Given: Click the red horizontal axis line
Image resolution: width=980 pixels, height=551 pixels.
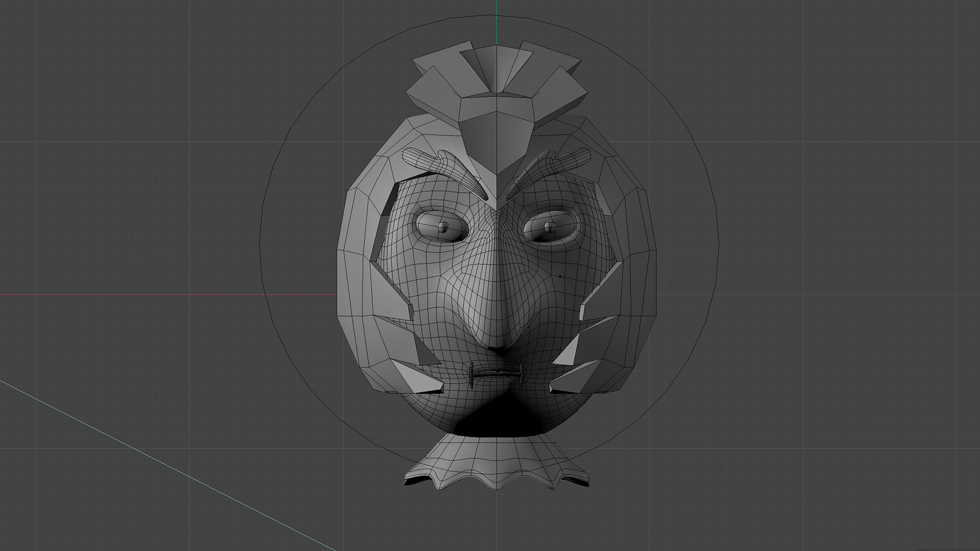Looking at the screenshot, I should pyautogui.click(x=153, y=294).
